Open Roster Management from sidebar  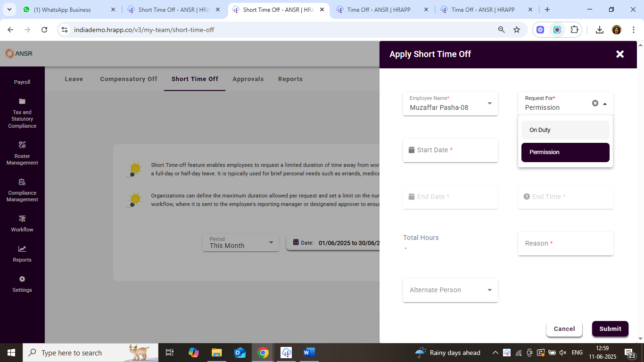(x=22, y=145)
